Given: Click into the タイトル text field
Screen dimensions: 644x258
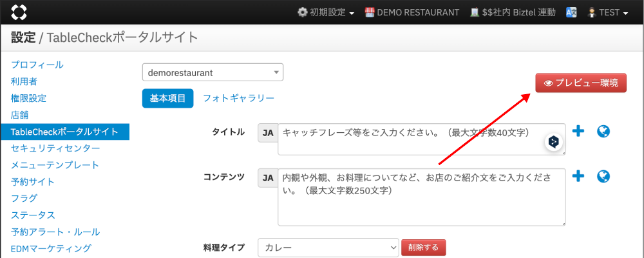Looking at the screenshot, I should [x=412, y=139].
